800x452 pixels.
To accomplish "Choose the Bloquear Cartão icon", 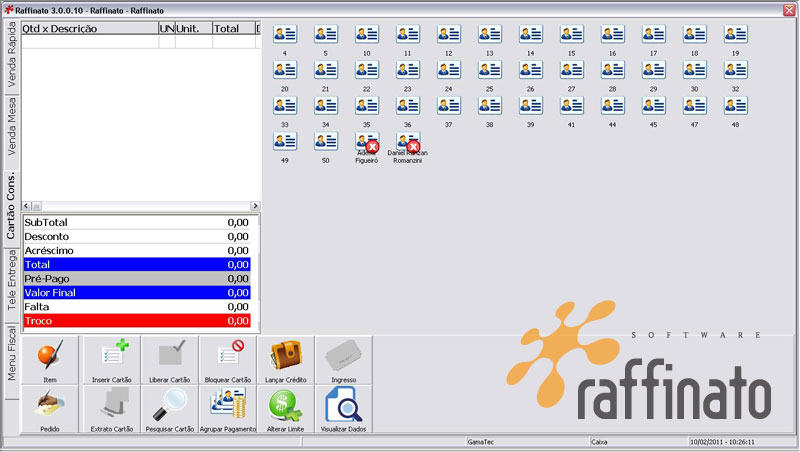I will coord(228,360).
